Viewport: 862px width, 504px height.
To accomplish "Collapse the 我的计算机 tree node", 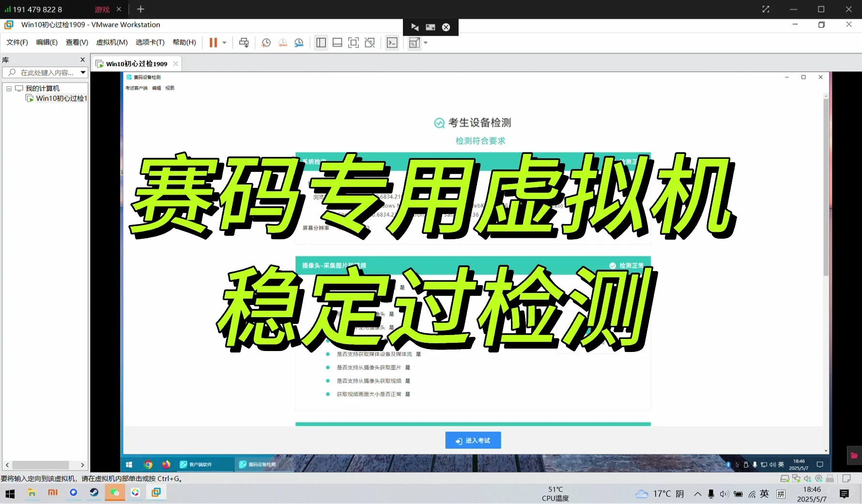I will (x=9, y=89).
